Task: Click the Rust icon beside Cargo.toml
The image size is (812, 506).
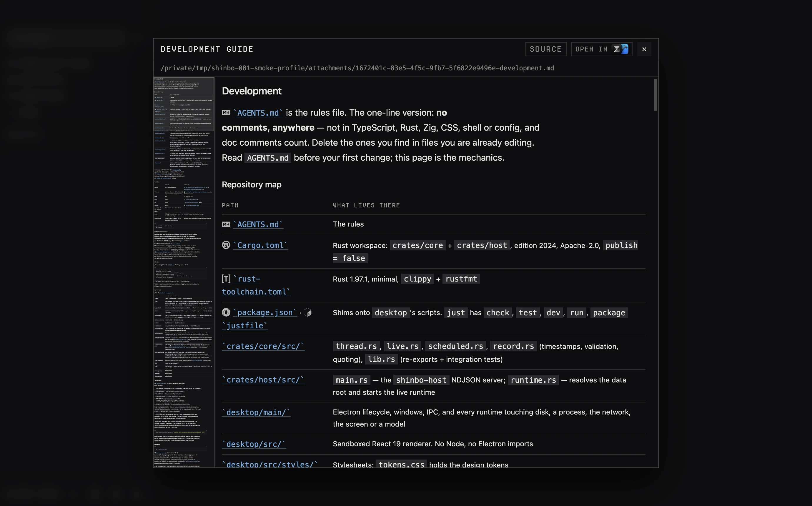Action: 226,245
